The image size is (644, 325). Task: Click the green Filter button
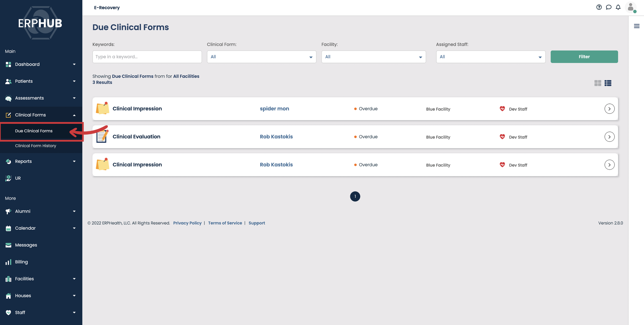click(x=584, y=57)
